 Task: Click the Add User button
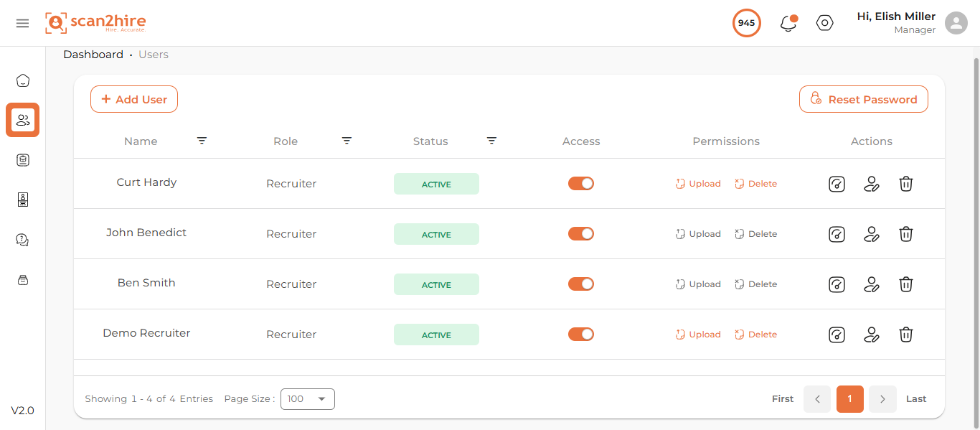point(134,100)
